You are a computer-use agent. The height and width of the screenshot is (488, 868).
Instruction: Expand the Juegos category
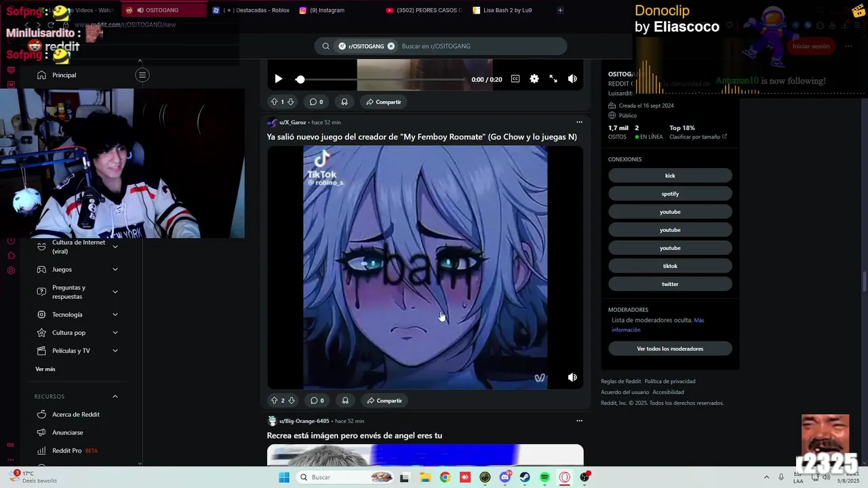coord(115,269)
